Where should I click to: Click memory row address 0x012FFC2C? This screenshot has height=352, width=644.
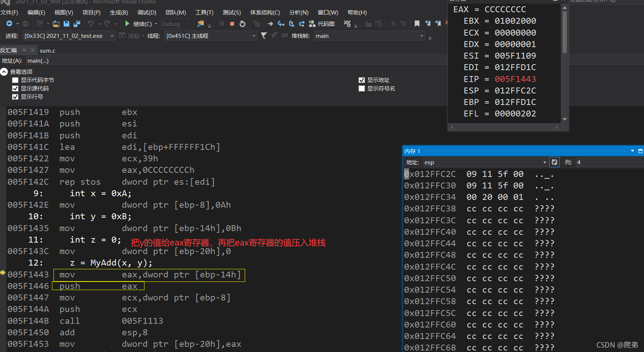point(430,174)
